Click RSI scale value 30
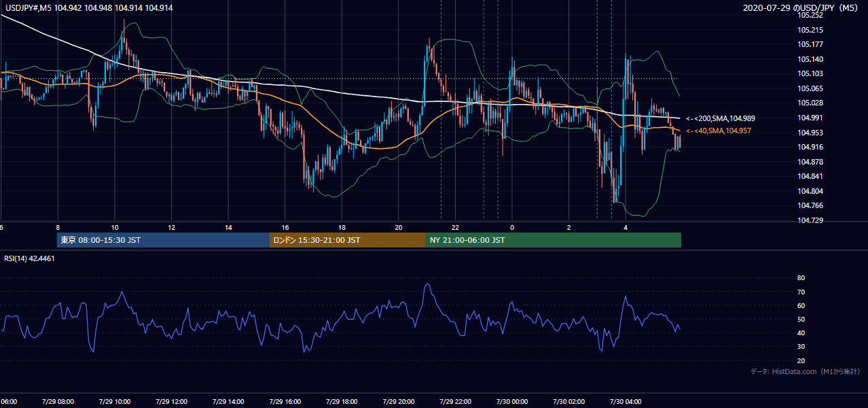This screenshot has width=868, height=408. [801, 347]
